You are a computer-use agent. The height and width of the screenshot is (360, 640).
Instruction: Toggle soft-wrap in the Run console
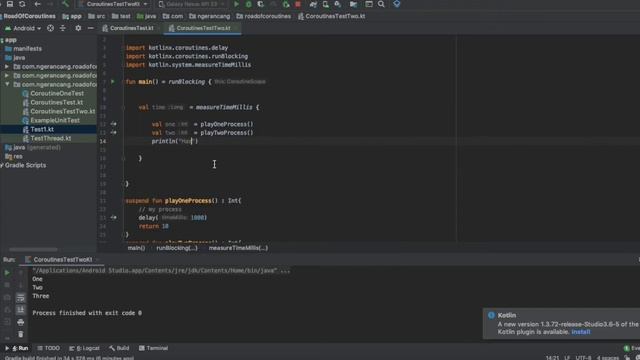[20, 298]
